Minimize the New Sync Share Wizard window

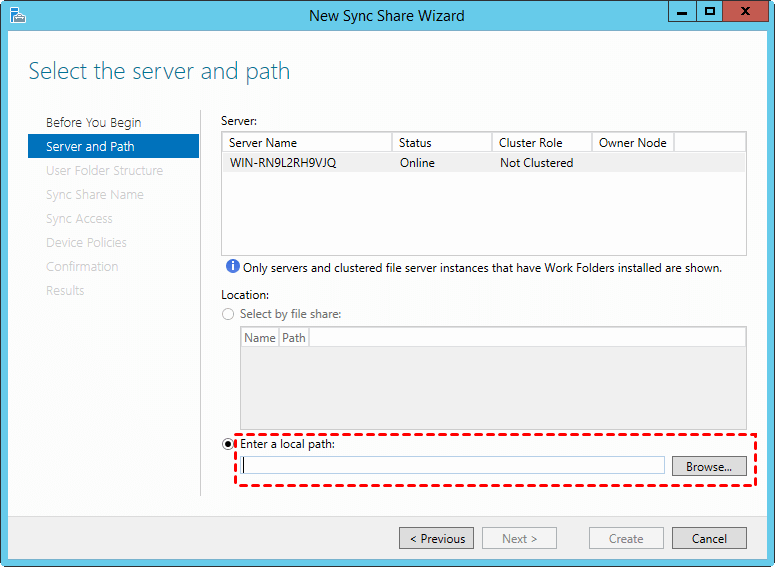[683, 12]
